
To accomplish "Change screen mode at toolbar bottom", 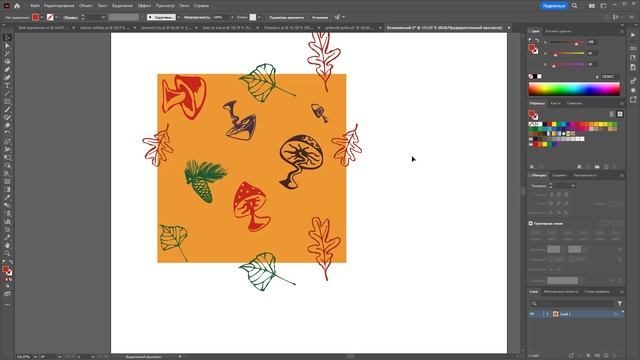I will coord(7,294).
